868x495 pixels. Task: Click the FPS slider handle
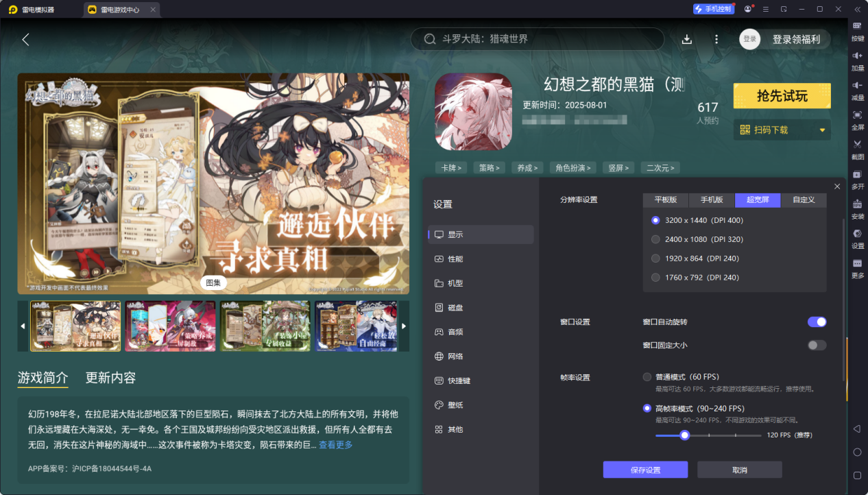tap(684, 435)
